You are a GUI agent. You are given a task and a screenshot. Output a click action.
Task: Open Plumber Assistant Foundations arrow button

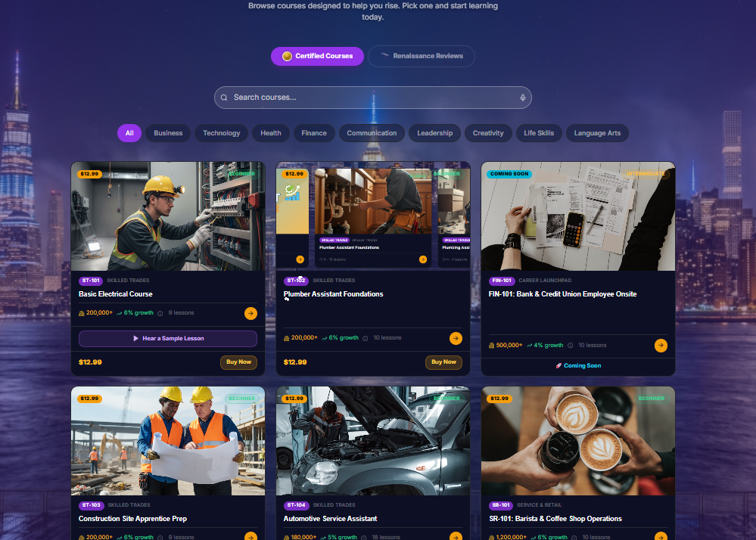(456, 338)
